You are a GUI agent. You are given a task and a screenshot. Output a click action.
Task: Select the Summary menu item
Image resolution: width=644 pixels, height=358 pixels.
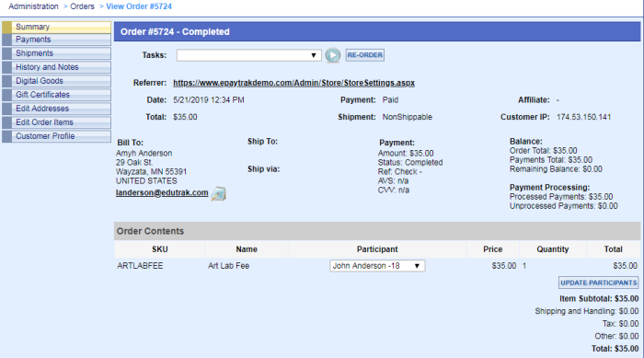pyautogui.click(x=56, y=27)
